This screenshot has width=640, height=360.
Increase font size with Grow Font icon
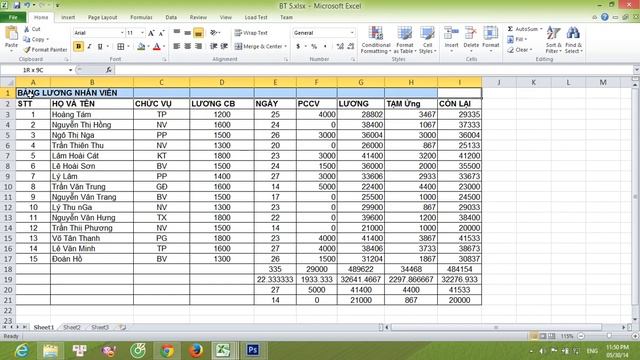pos(151,33)
